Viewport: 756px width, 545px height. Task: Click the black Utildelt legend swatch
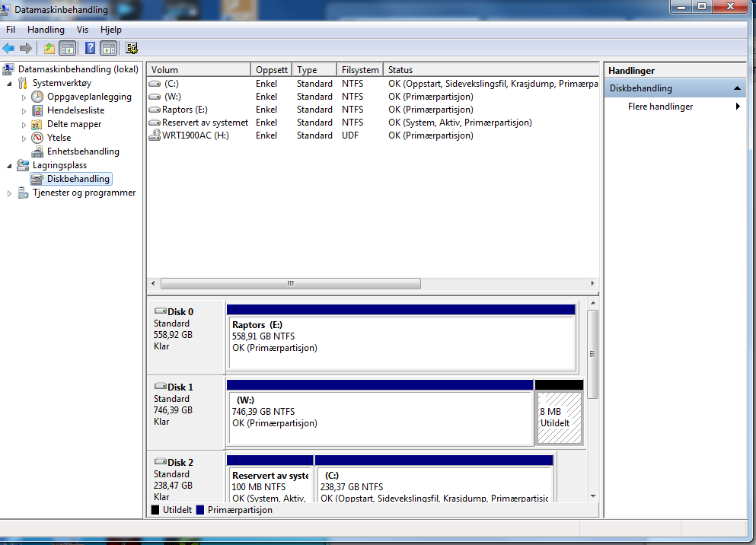click(155, 510)
